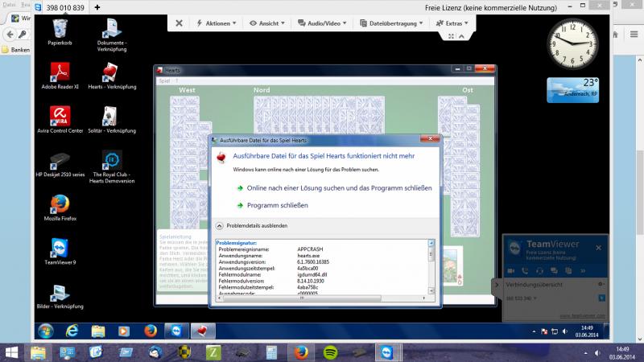Image resolution: width=644 pixels, height=362 pixels.
Task: Collapse TeamViewer panel using side arrow tab
Action: [497, 285]
